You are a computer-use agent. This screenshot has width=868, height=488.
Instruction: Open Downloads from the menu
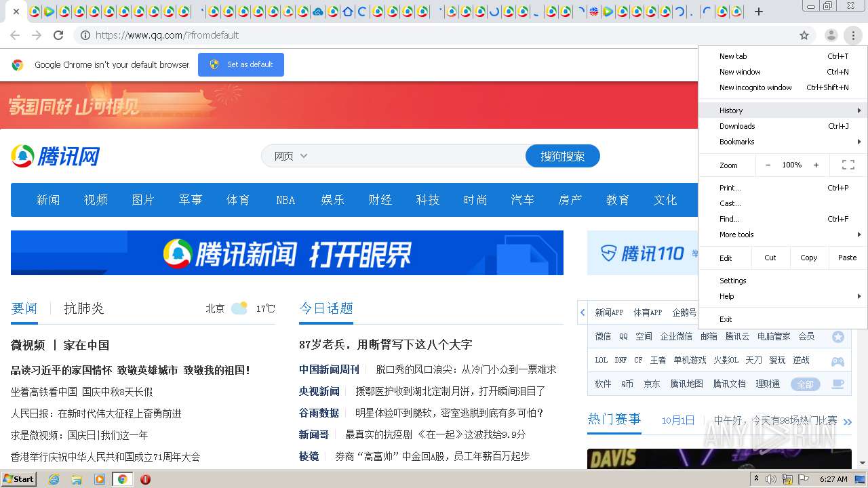[783, 126]
